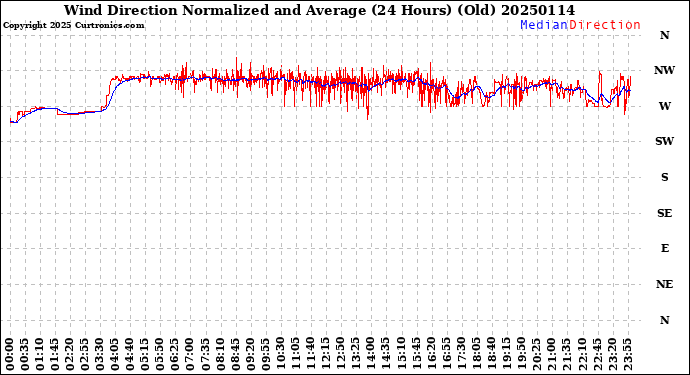Click the 09:20 time label

(250, 354)
